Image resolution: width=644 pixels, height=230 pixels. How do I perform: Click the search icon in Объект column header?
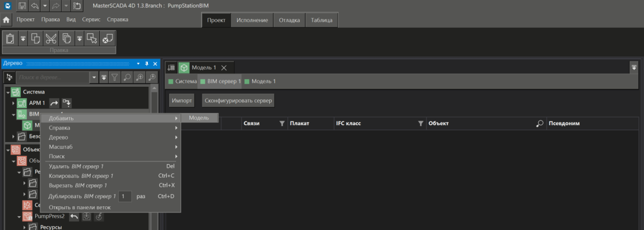click(x=540, y=123)
